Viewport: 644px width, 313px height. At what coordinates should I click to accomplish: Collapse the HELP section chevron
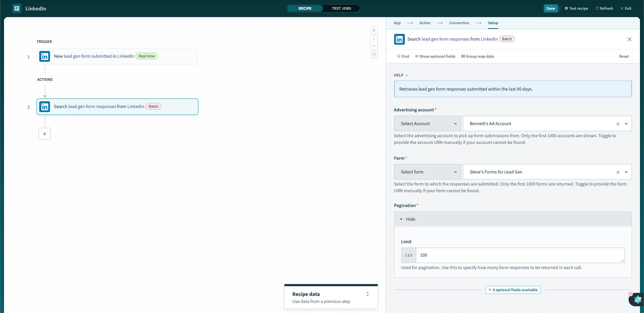point(407,75)
